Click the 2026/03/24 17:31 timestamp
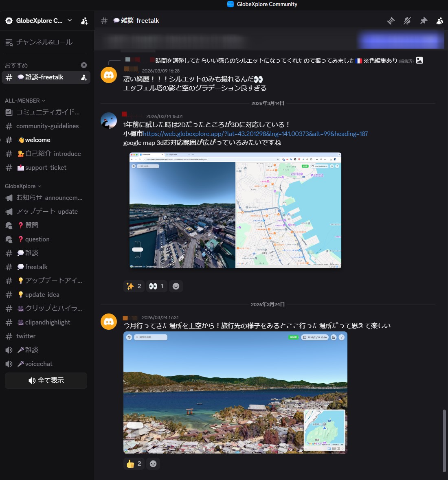Image resolution: width=448 pixels, height=480 pixels. point(160,318)
